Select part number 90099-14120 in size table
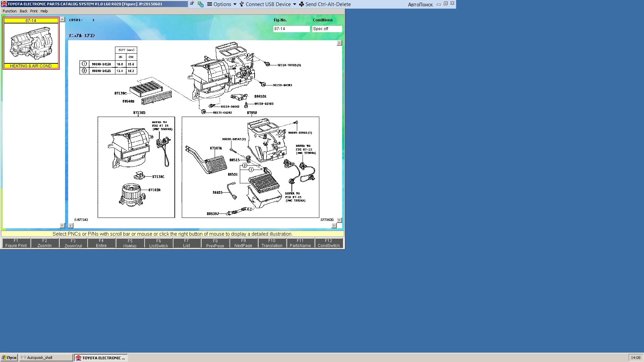The height and width of the screenshot is (362, 644). (101, 64)
